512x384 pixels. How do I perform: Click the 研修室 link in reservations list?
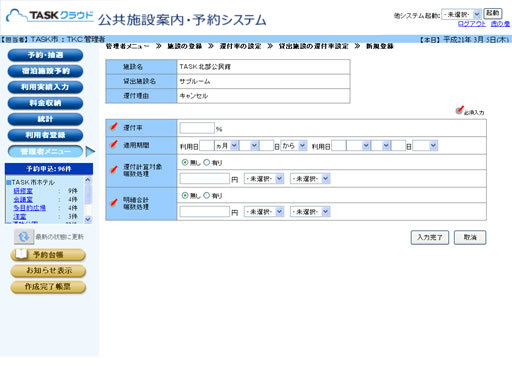pos(23,191)
